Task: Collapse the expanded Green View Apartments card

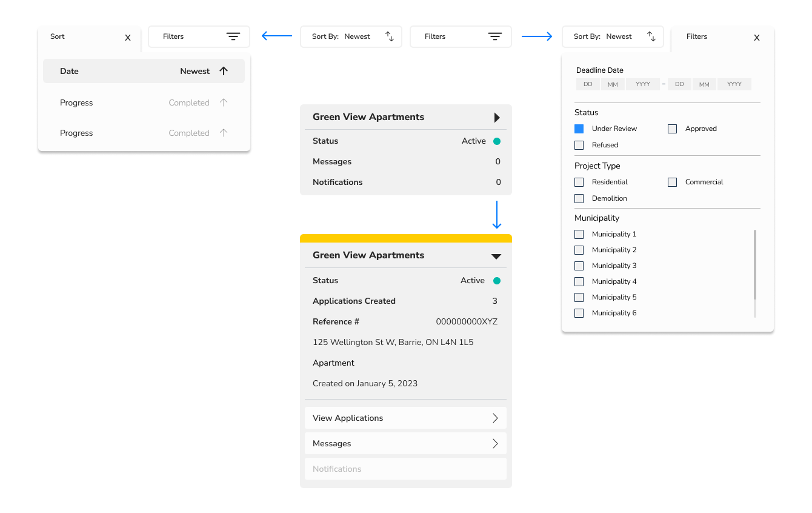Action: (x=496, y=256)
